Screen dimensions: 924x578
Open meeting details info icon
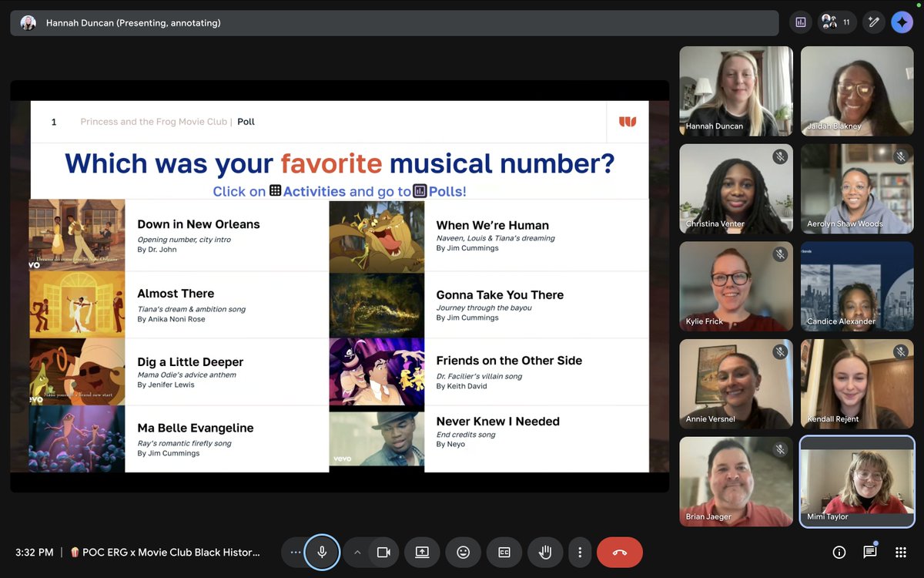tap(839, 552)
